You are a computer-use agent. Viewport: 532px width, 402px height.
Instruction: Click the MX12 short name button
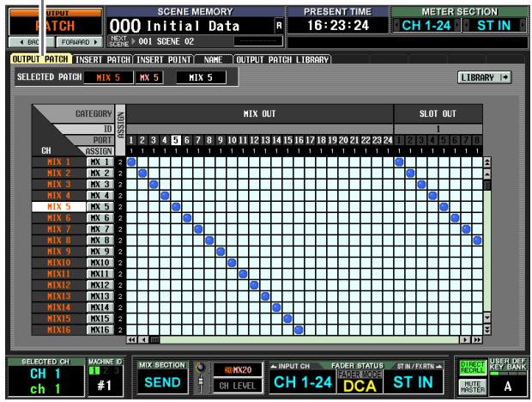point(100,285)
